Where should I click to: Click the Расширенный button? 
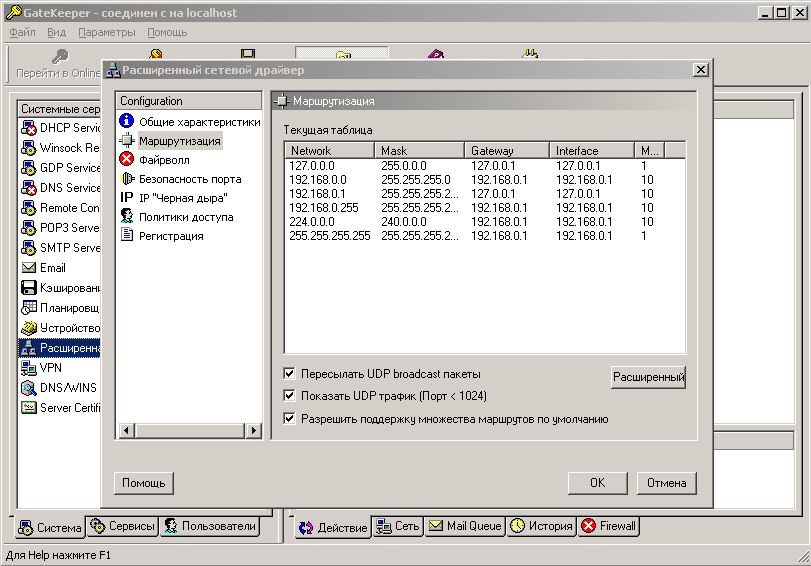(649, 377)
